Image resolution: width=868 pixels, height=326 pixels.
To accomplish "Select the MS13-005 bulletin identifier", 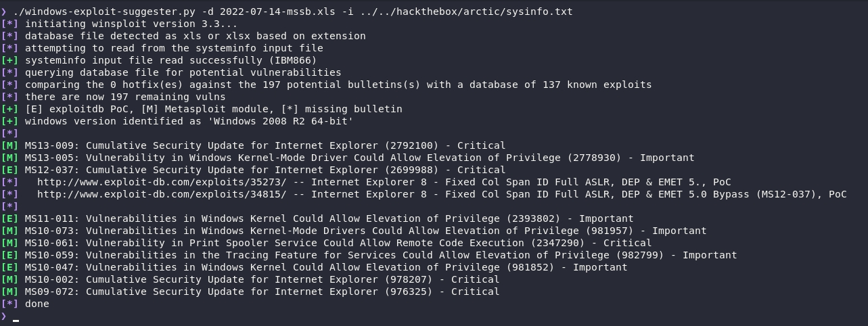I will pos(49,158).
